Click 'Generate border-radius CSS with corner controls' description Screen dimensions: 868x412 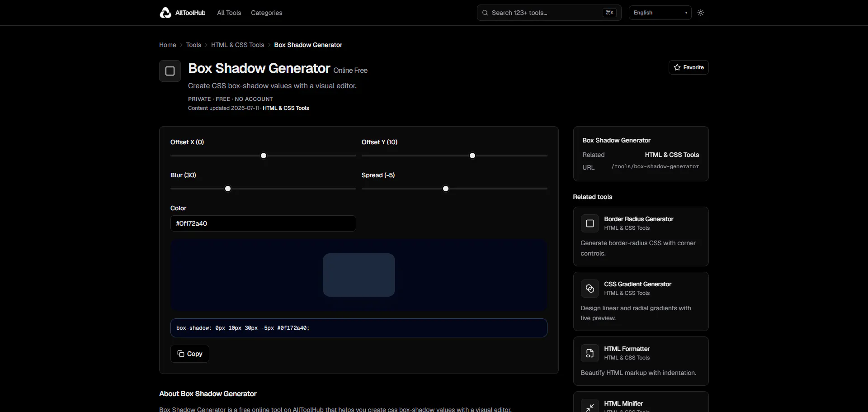pyautogui.click(x=638, y=248)
